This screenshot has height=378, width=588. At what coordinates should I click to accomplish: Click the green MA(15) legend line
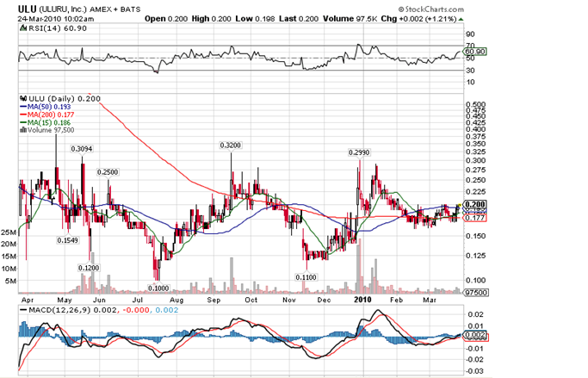point(23,122)
